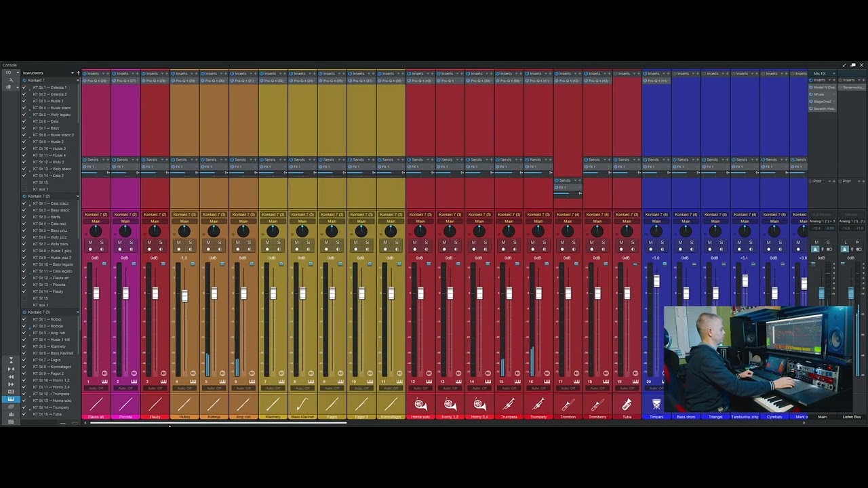
Task: Click the Bass Klarinet channel instrument icon
Action: point(302,405)
